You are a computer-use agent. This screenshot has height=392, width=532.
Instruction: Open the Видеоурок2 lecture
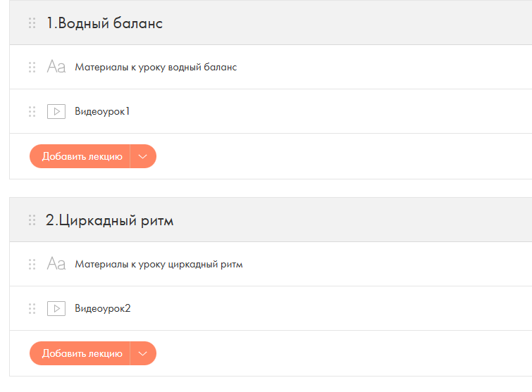(x=102, y=309)
